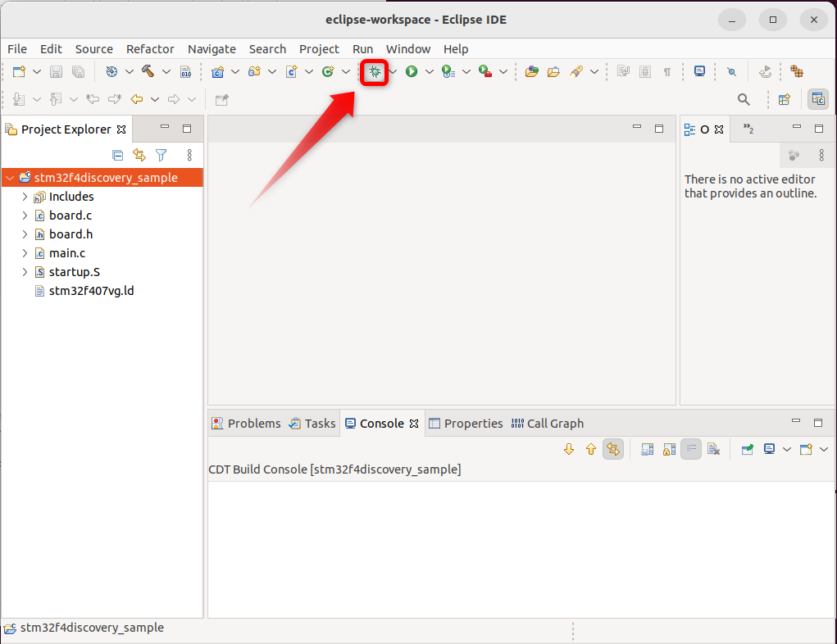
Task: Open dropdown arrow next to Debug icon
Action: [x=393, y=71]
